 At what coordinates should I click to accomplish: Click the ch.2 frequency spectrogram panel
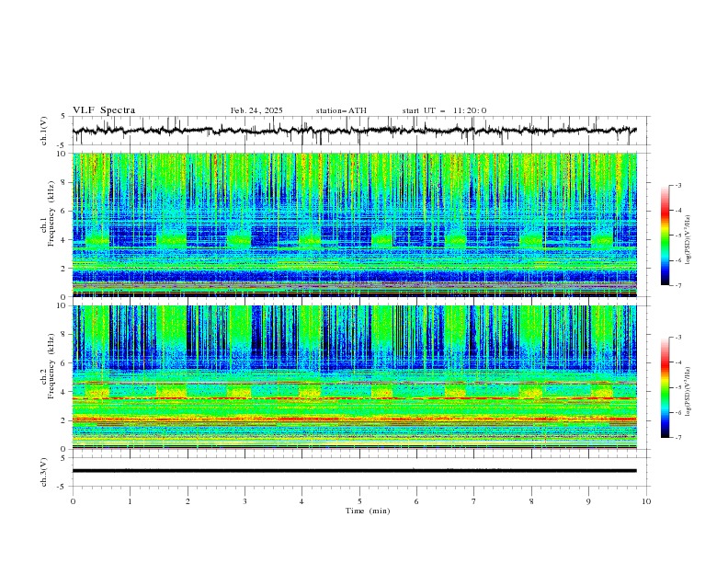point(354,377)
